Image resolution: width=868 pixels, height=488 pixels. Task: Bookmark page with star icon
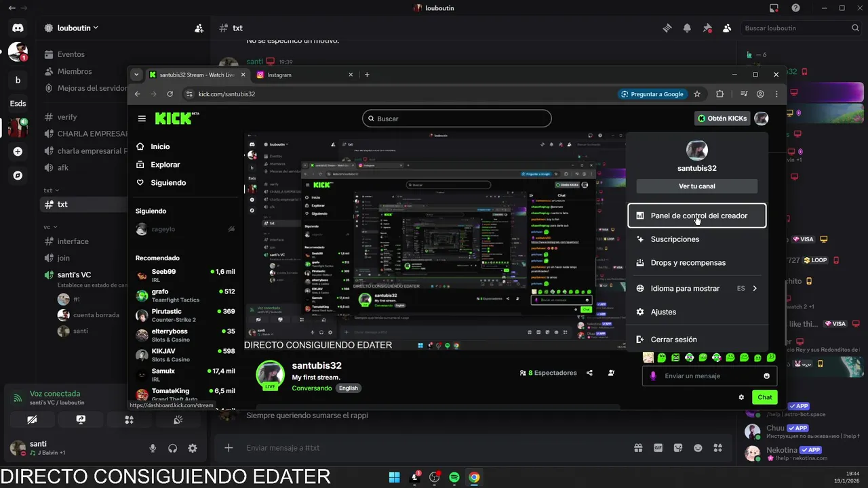(697, 94)
